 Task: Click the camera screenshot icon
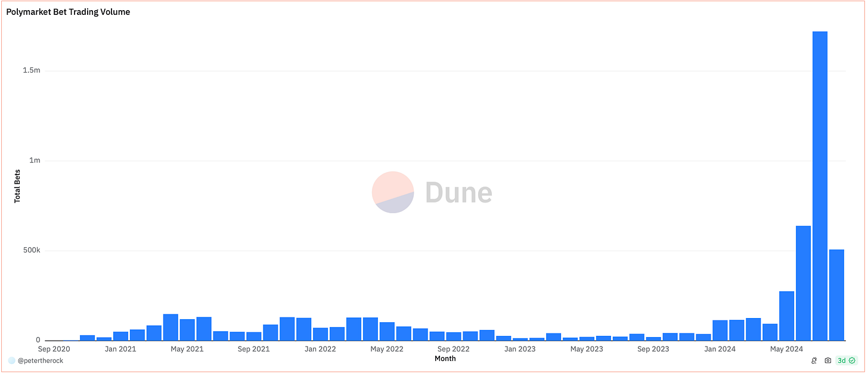point(828,361)
